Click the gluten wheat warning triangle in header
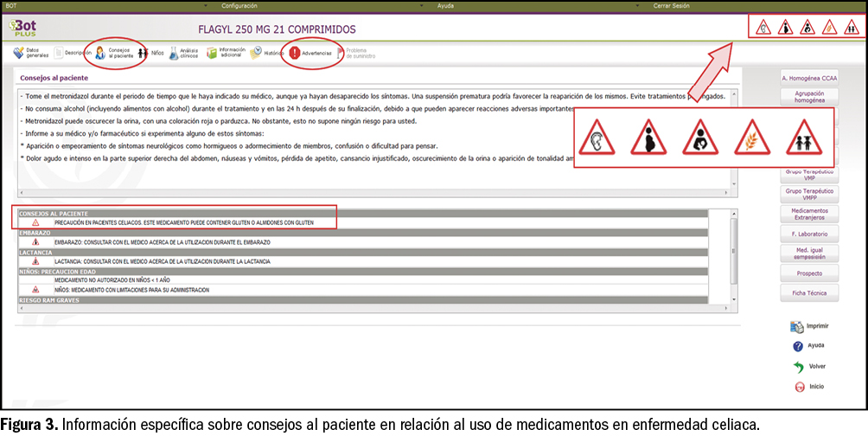 click(827, 28)
